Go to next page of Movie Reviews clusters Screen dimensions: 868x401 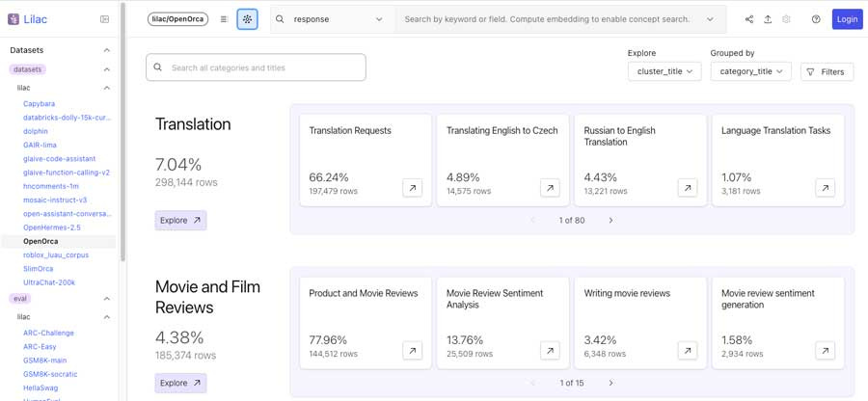click(611, 383)
